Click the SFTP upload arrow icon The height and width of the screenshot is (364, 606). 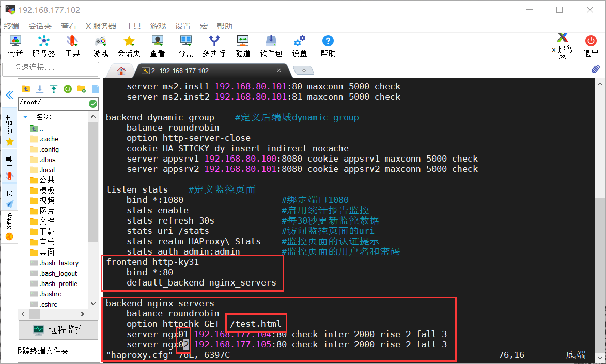[x=54, y=89]
